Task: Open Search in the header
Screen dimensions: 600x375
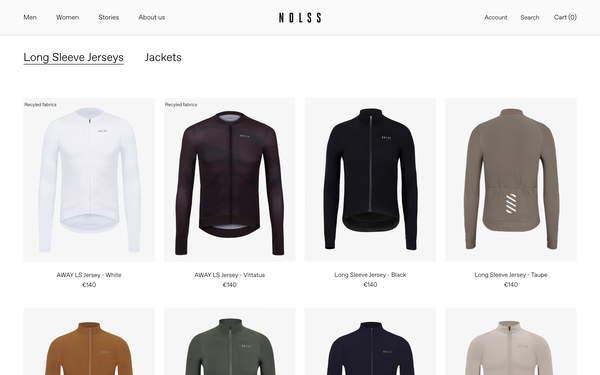Action: click(x=530, y=17)
